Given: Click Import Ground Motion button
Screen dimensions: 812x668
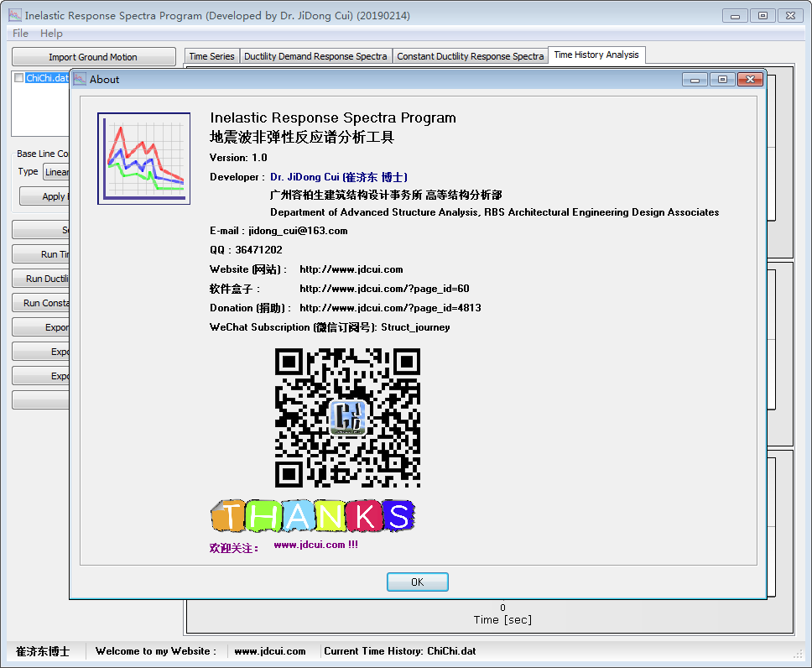Looking at the screenshot, I should tap(93, 57).
